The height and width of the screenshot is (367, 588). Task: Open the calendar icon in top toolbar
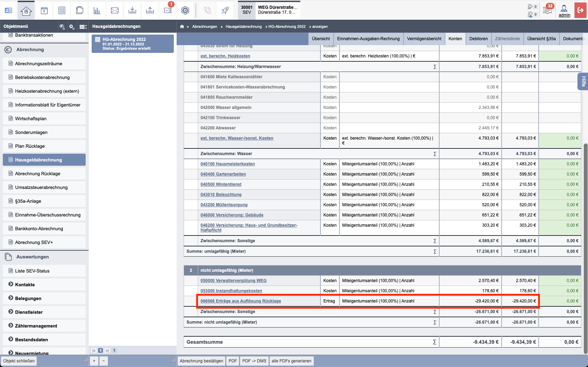(44, 11)
